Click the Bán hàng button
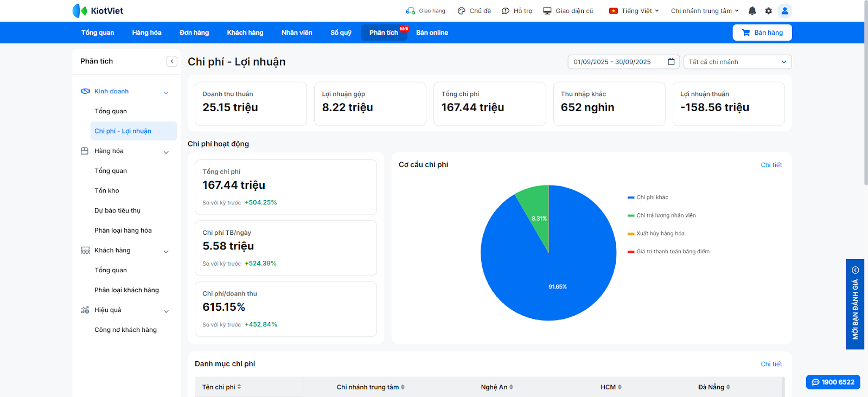This screenshot has width=868, height=397. (x=762, y=33)
